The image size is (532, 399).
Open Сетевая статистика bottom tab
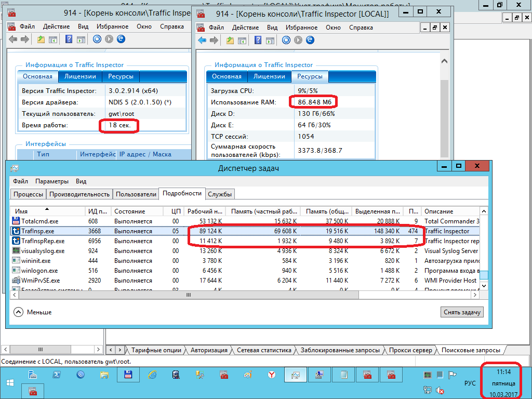264,350
